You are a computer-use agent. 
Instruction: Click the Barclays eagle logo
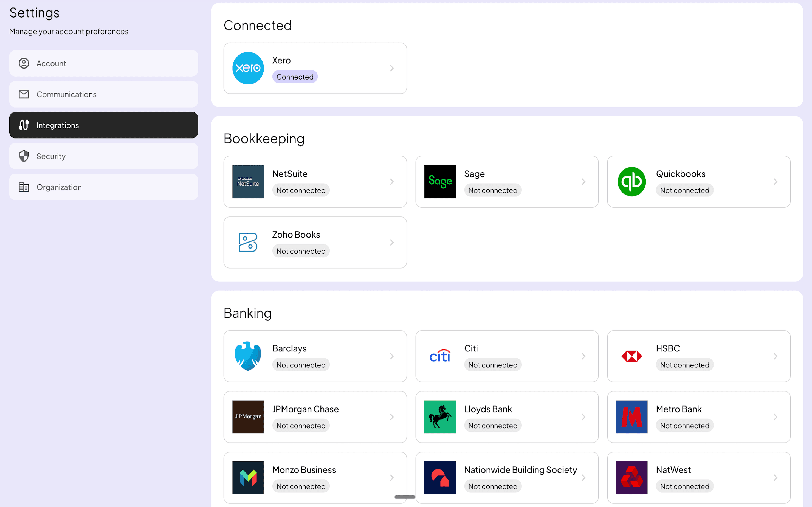tap(248, 356)
